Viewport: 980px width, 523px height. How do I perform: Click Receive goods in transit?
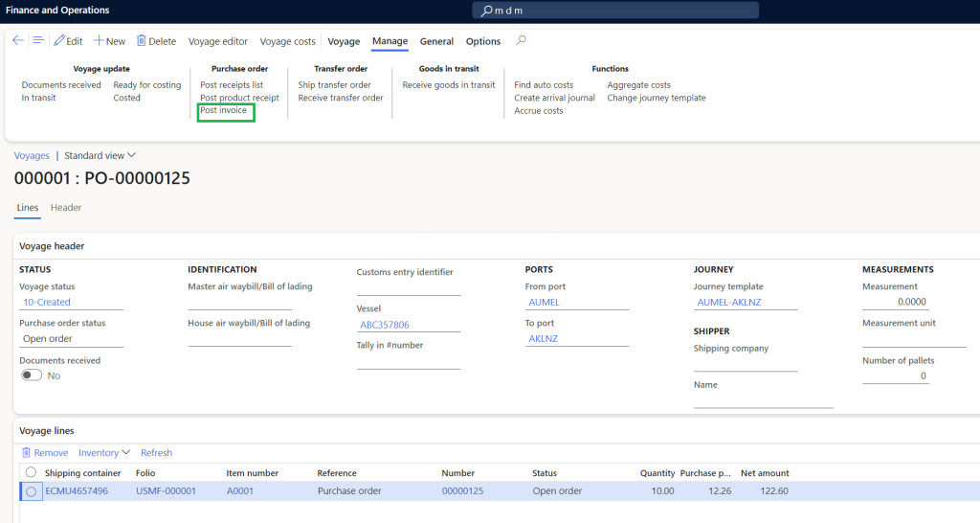(x=448, y=85)
